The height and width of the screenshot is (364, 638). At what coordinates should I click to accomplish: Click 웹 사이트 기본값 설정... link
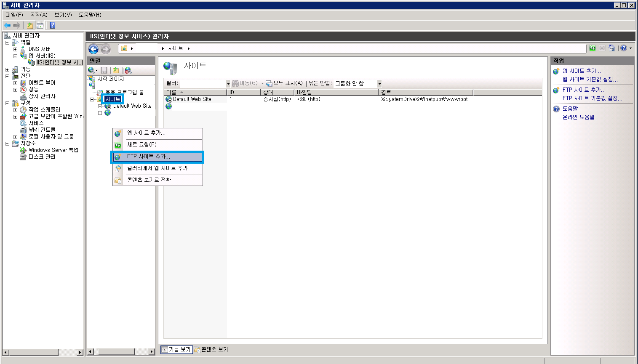point(590,80)
